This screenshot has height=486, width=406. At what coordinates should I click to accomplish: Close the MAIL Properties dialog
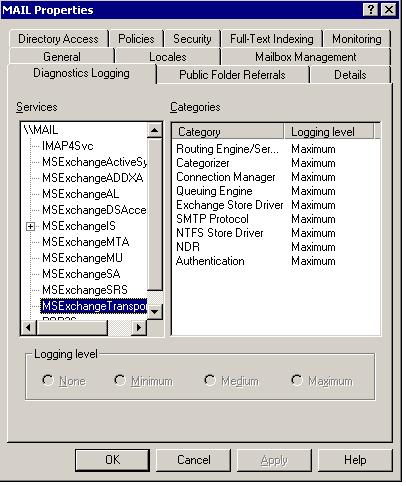click(x=388, y=10)
